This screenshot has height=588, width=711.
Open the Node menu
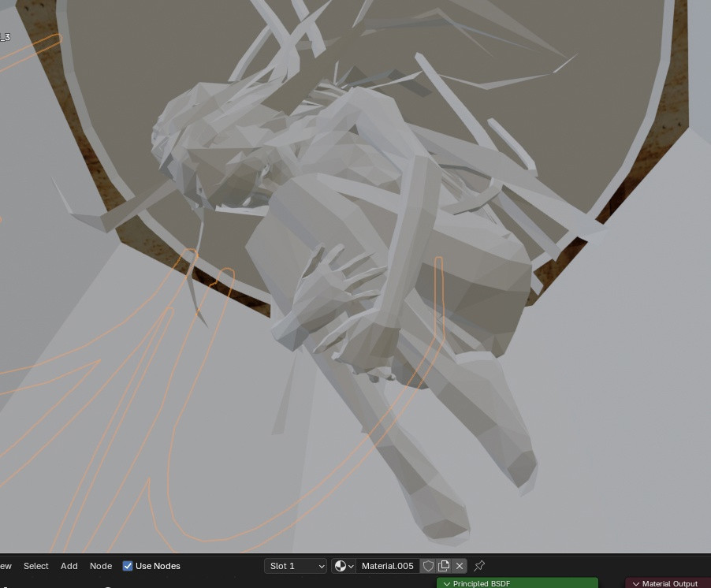(101, 566)
